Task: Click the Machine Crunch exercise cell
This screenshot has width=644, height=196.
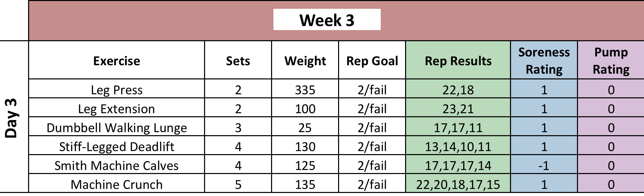Action: (x=116, y=185)
